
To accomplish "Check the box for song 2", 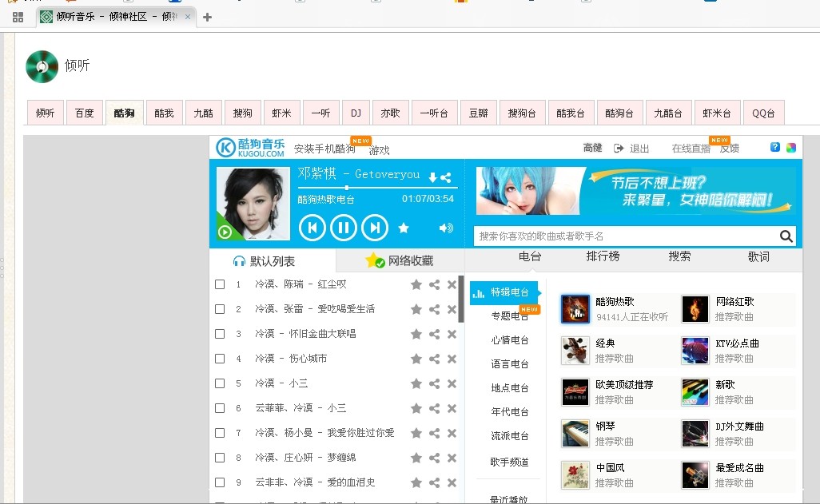I will click(220, 309).
